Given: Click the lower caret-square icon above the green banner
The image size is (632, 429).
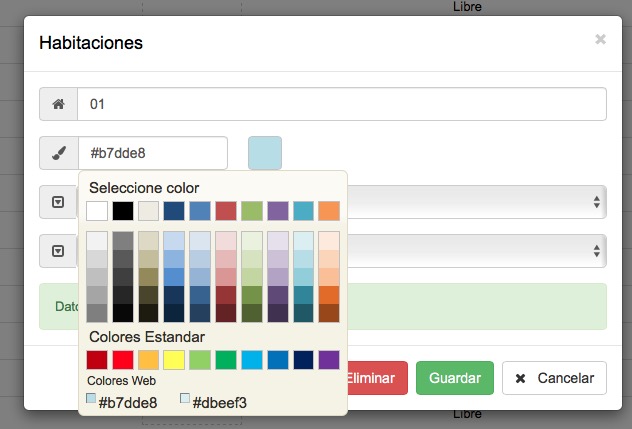Looking at the screenshot, I should click(x=58, y=251).
